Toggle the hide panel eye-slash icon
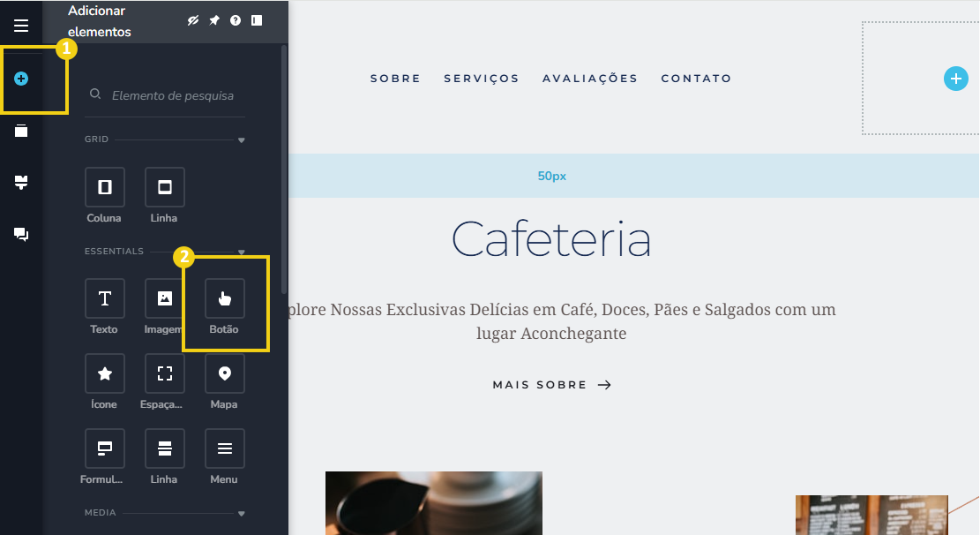 point(193,20)
